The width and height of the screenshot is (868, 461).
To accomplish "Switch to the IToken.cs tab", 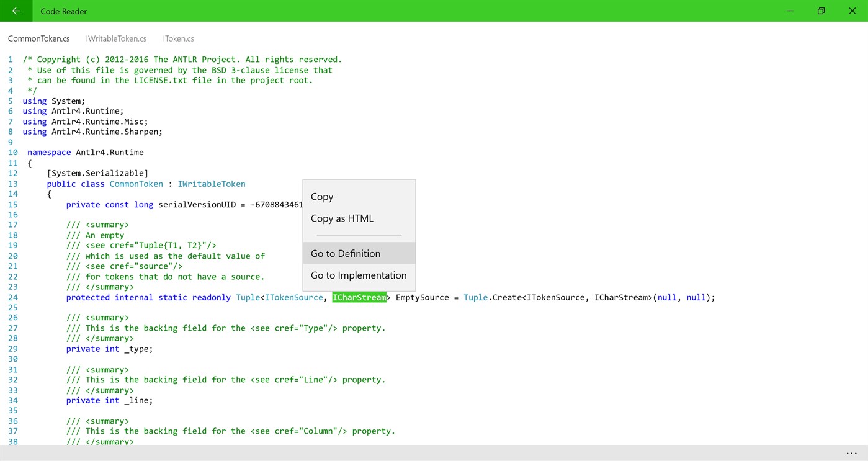I will [178, 38].
